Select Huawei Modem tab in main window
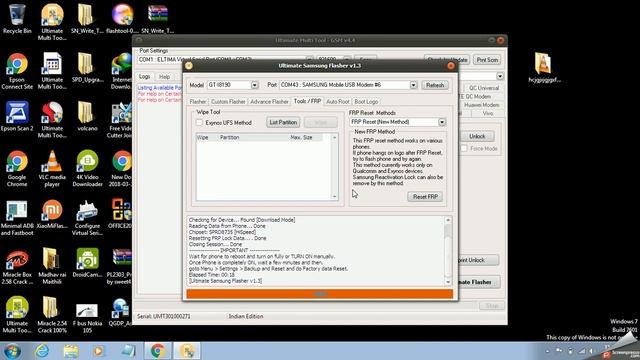Viewport: 640px width, 360px height. pos(482,105)
